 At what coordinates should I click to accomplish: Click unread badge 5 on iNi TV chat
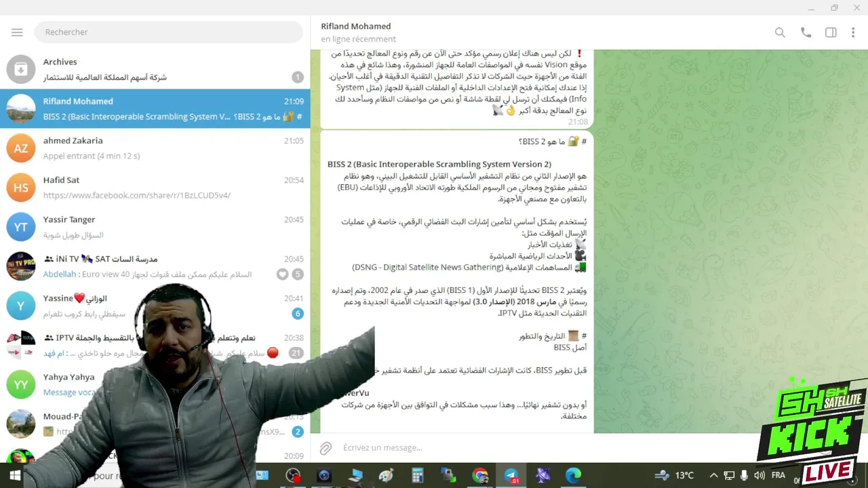(x=297, y=274)
